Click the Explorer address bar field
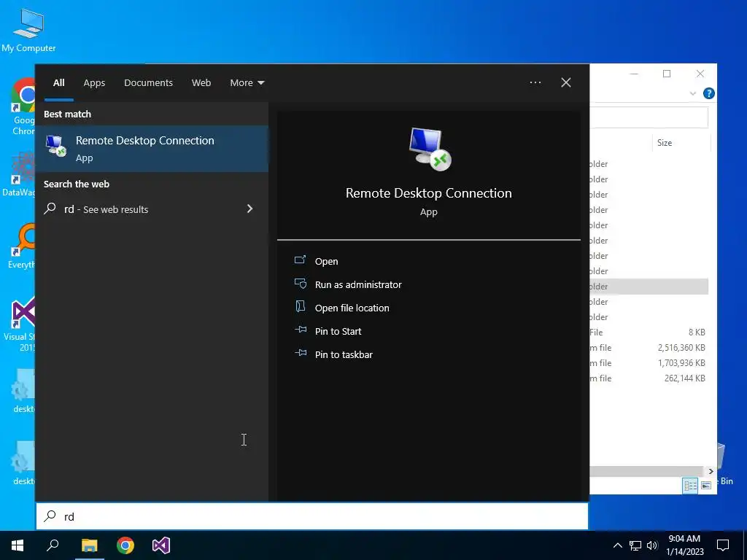Screen dimensions: 747x560 (649, 117)
